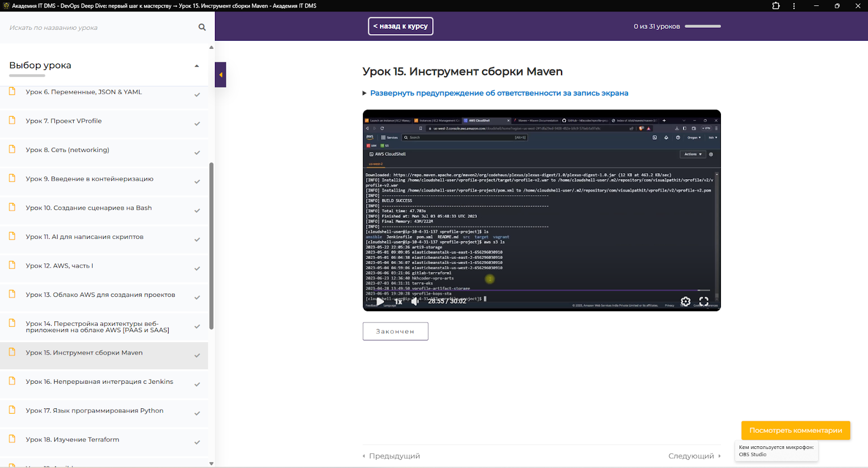The image size is (868, 468).
Task: Click the Урок 15. Инструмент сборки Maven heading
Action: pos(462,72)
